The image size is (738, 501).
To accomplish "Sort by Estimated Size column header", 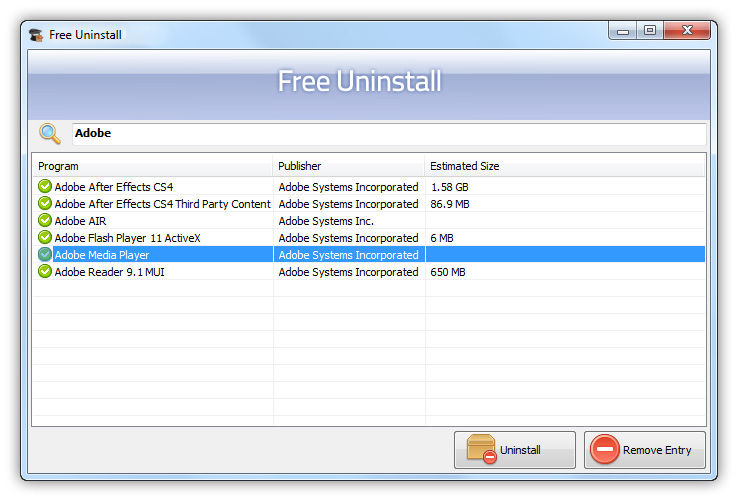I will pos(565,166).
